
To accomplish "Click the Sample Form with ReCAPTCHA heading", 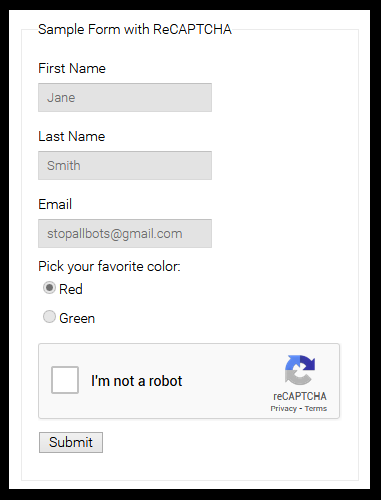I will 135,29.
